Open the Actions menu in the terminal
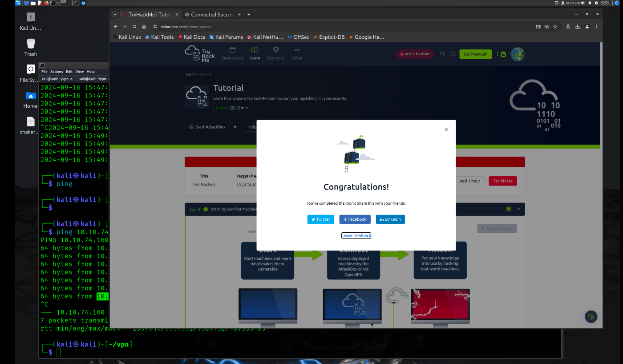The width and height of the screenshot is (623, 364). [x=57, y=71]
